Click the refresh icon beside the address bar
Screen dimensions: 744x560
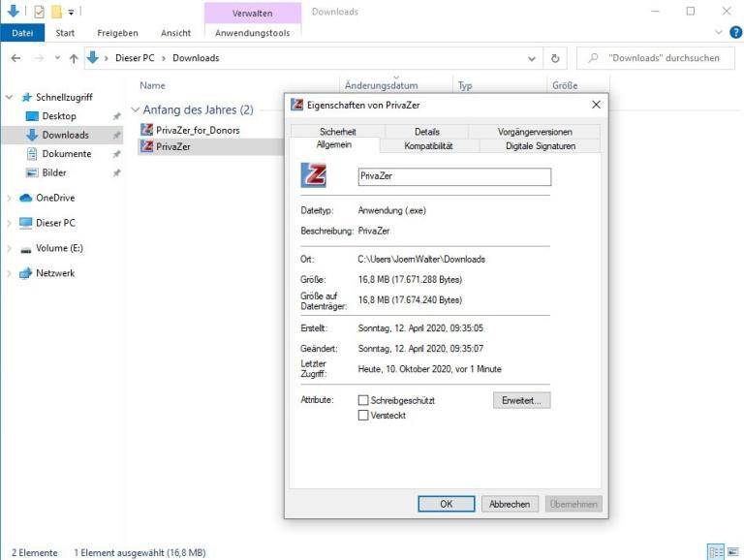point(556,58)
